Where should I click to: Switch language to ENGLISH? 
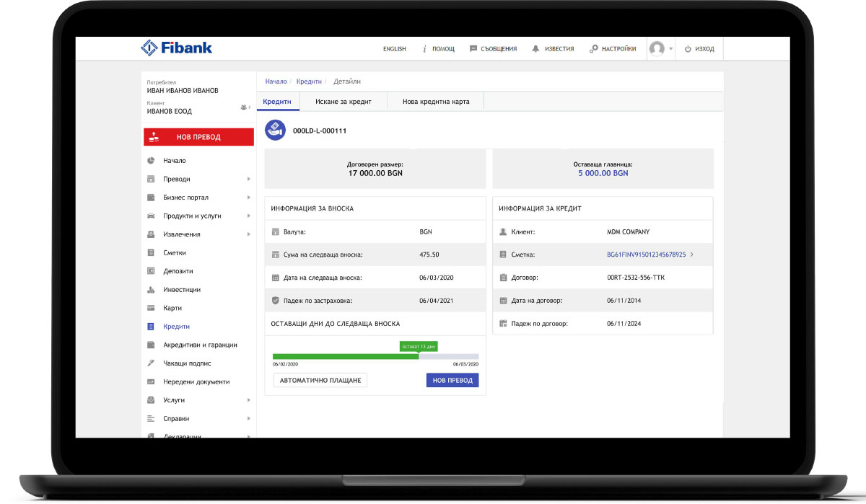tap(394, 49)
